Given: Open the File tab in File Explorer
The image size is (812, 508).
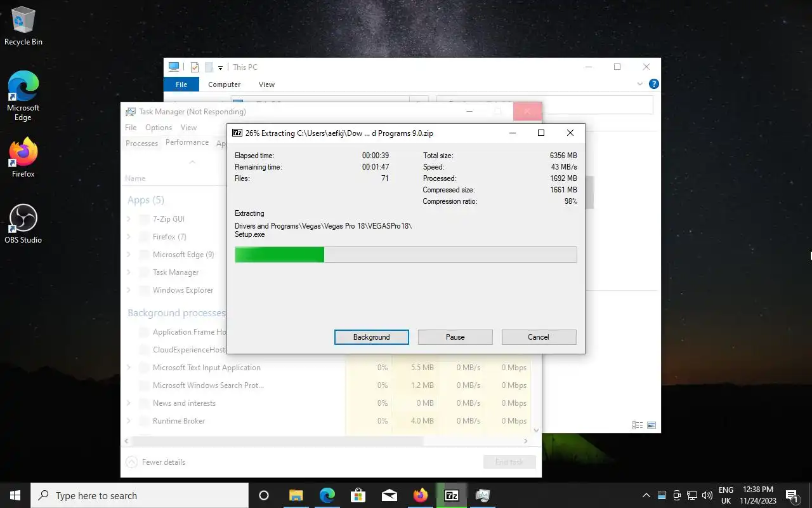Looking at the screenshot, I should [181, 84].
